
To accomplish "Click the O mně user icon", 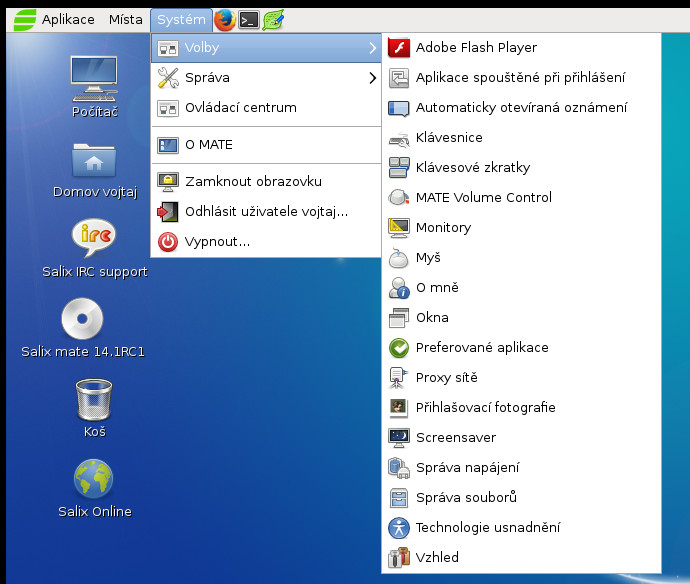I will tap(399, 288).
